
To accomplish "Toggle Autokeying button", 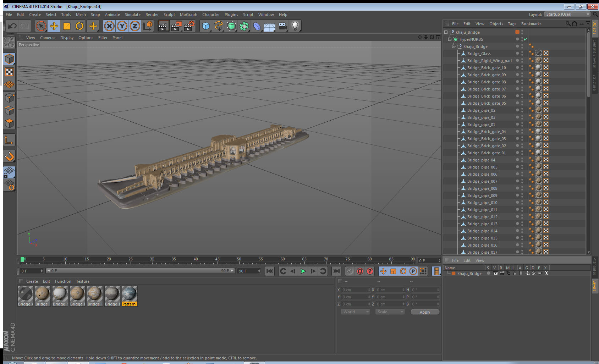I will (x=360, y=271).
